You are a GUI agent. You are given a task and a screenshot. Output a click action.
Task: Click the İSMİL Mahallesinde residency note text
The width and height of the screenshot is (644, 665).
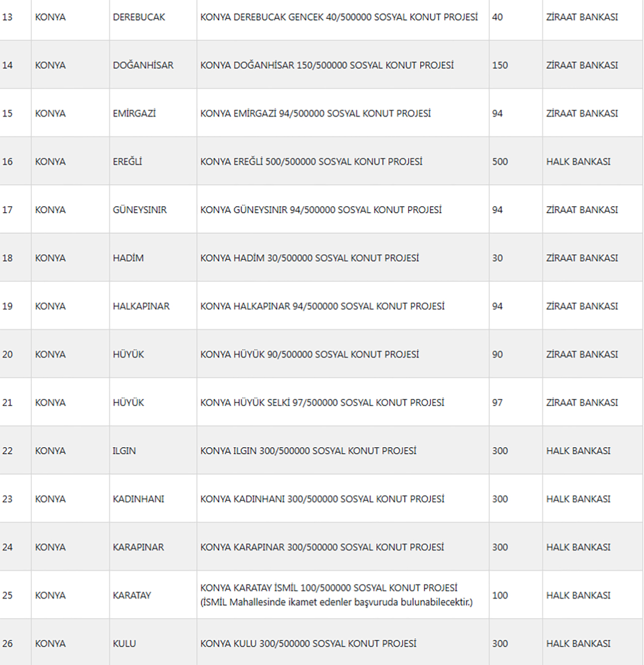click(336, 602)
